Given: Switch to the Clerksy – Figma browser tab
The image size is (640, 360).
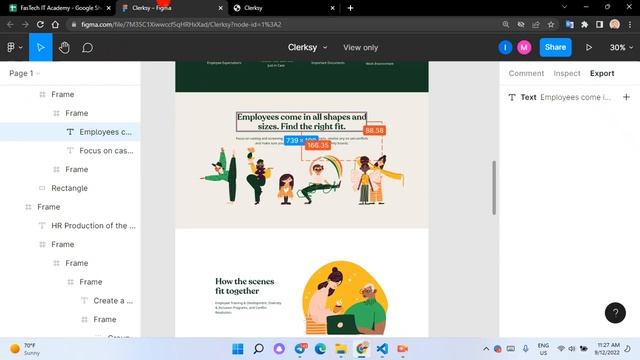Looking at the screenshot, I should point(171,8).
